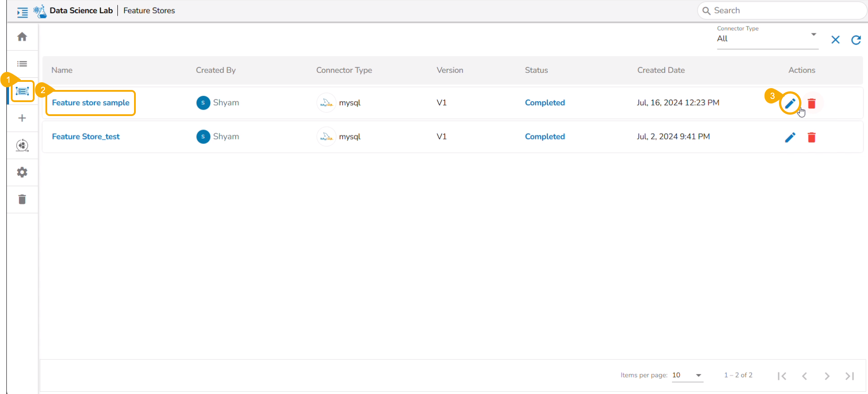Open the Items per page dropdown
Image resolution: width=868 pixels, height=394 pixels.
[x=687, y=375]
